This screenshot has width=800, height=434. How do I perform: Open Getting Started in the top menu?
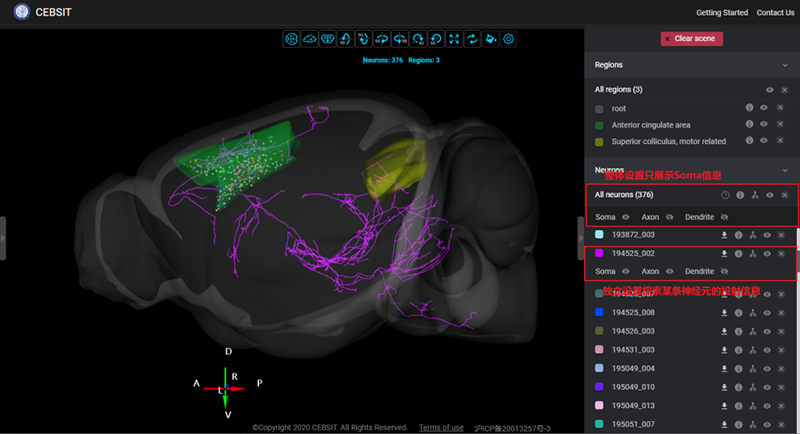(x=721, y=13)
